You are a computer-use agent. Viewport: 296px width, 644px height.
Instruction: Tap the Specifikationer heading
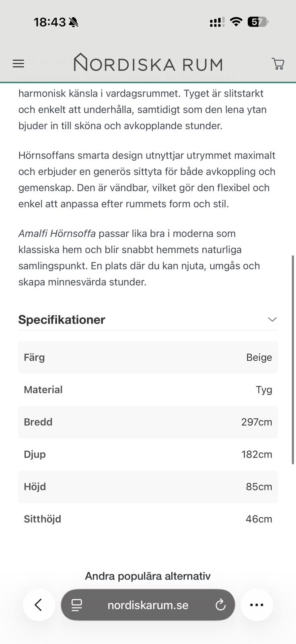[x=62, y=320]
